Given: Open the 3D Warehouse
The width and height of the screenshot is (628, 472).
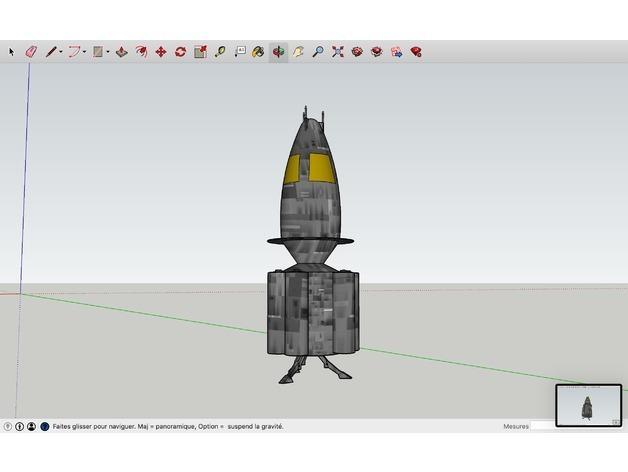Looking at the screenshot, I should click(357, 52).
